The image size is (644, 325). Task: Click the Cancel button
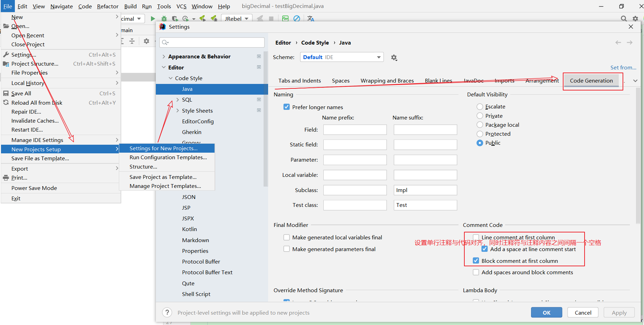point(583,313)
